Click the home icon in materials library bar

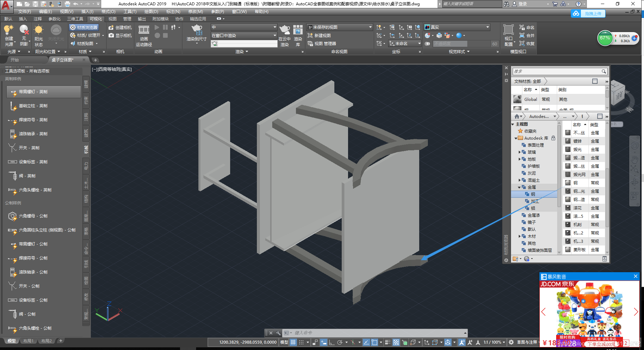click(517, 116)
